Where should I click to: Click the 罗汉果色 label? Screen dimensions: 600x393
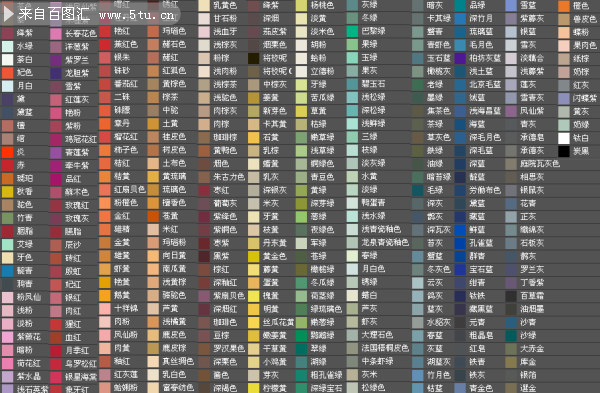click(229, 349)
